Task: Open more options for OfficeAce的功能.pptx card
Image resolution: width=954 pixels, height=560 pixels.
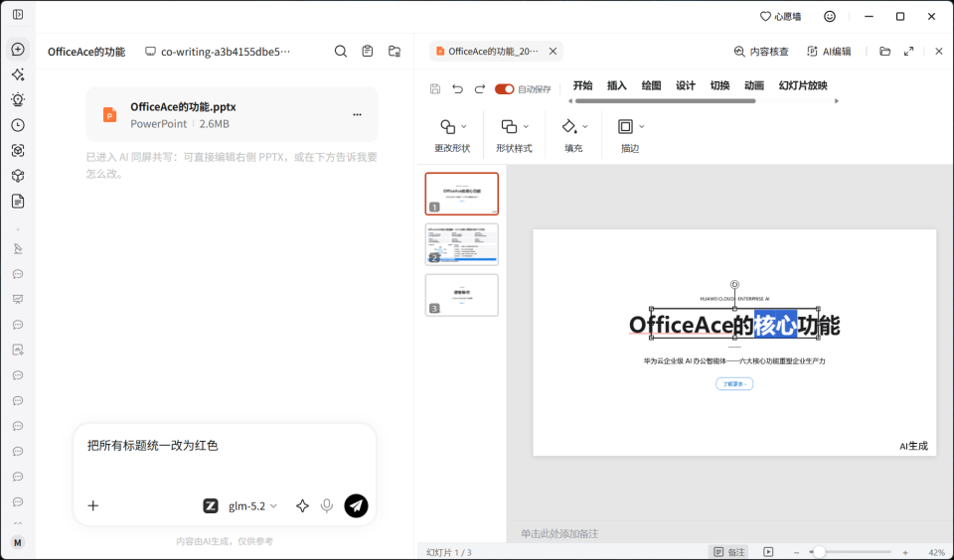Action: tap(357, 114)
